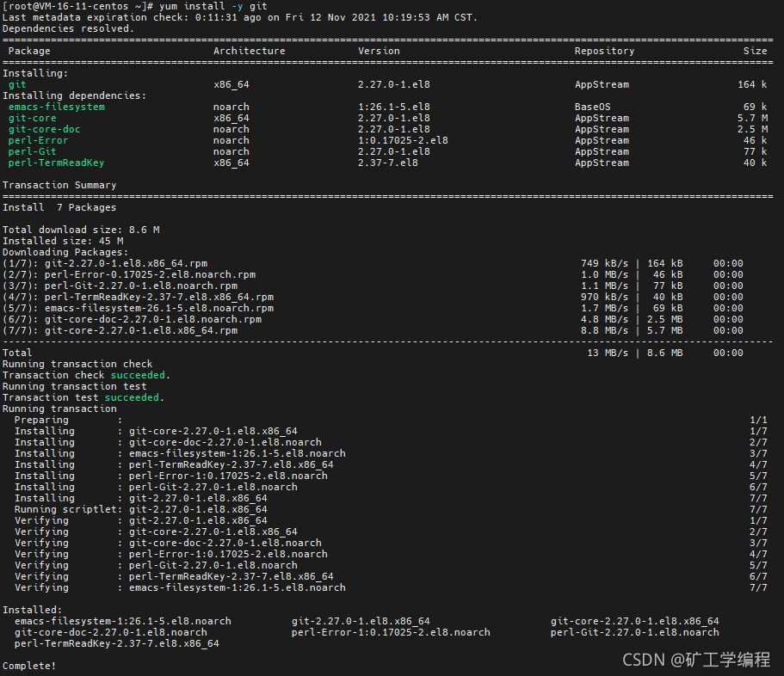This screenshot has width=784, height=676.
Task: Click the 'Running transaction check' line
Action: (77, 364)
